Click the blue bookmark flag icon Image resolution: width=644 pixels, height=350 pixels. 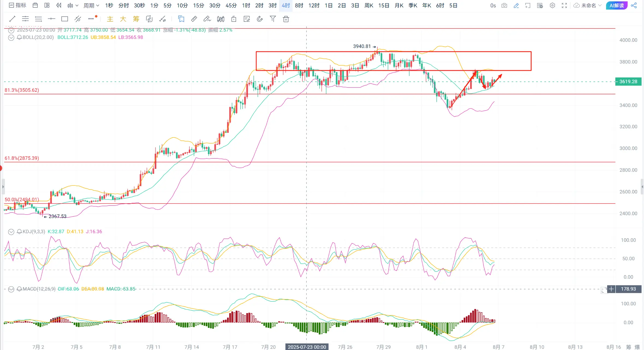181,19
